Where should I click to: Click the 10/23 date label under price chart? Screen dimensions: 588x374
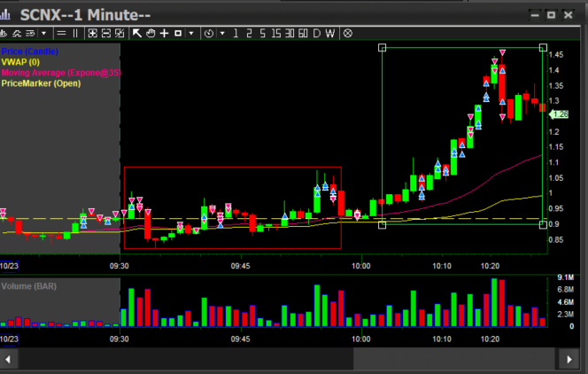point(9,266)
